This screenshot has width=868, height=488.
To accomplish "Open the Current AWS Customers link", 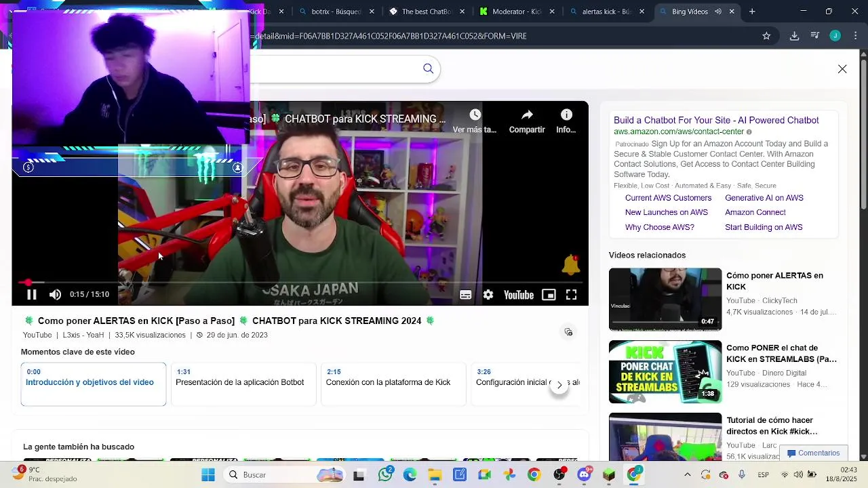I will coord(668,198).
